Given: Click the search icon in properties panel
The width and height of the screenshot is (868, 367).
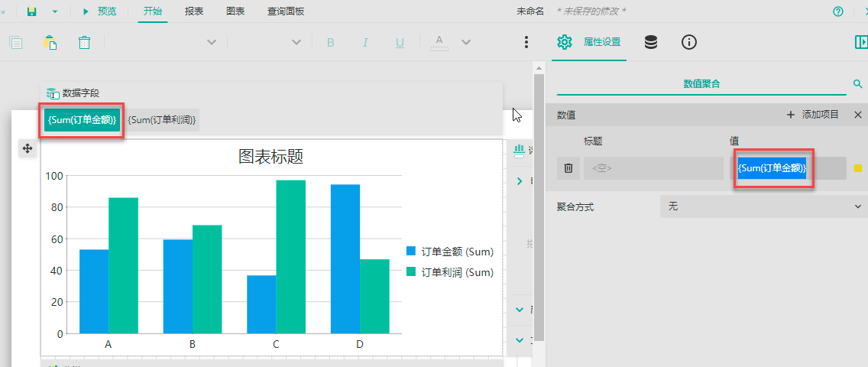Looking at the screenshot, I should [857, 84].
